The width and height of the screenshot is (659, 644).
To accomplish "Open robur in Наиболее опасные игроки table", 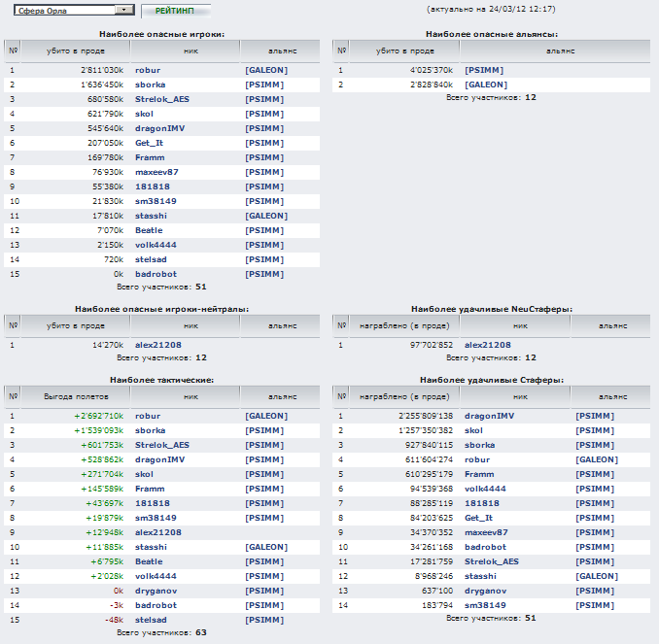I will click(x=148, y=70).
